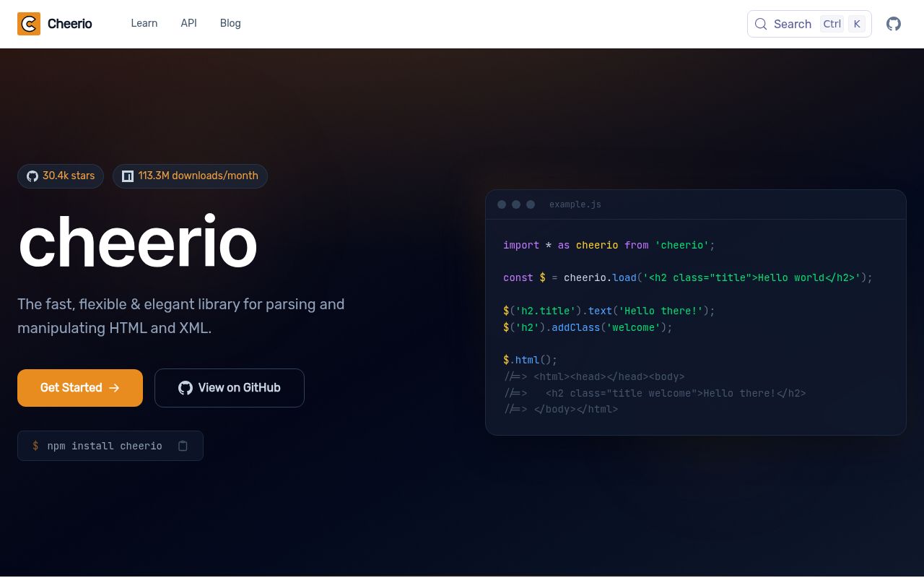Click the Get Started button
Image resolution: width=924 pixels, height=578 pixels.
tap(80, 388)
